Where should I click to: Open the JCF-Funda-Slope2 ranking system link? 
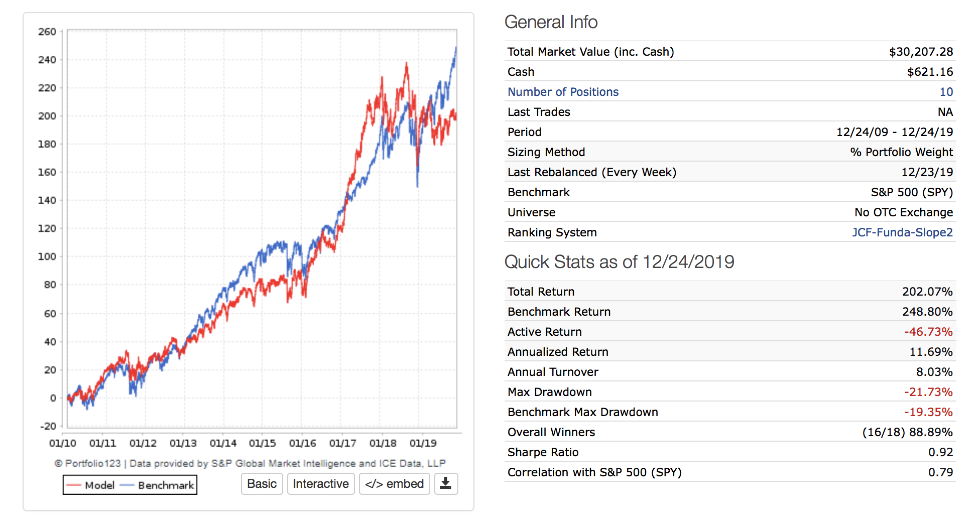902,232
